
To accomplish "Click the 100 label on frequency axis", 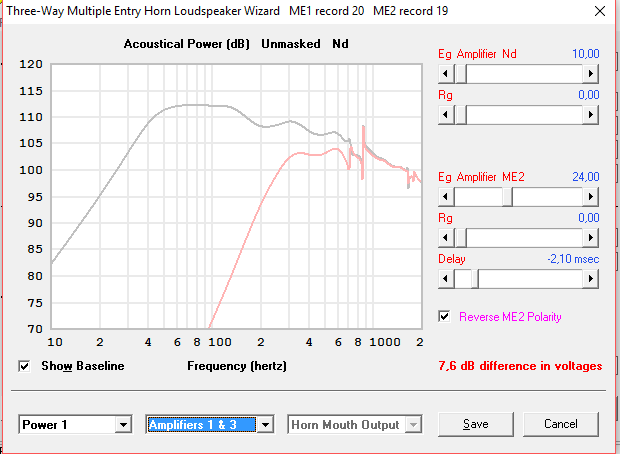I will click(x=220, y=342).
